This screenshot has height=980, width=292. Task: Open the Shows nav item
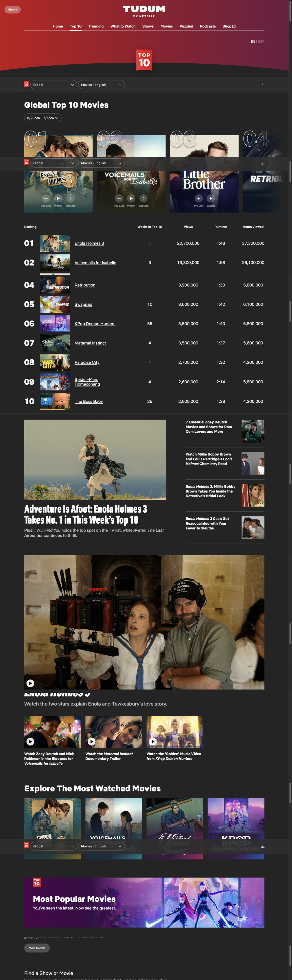(x=148, y=26)
